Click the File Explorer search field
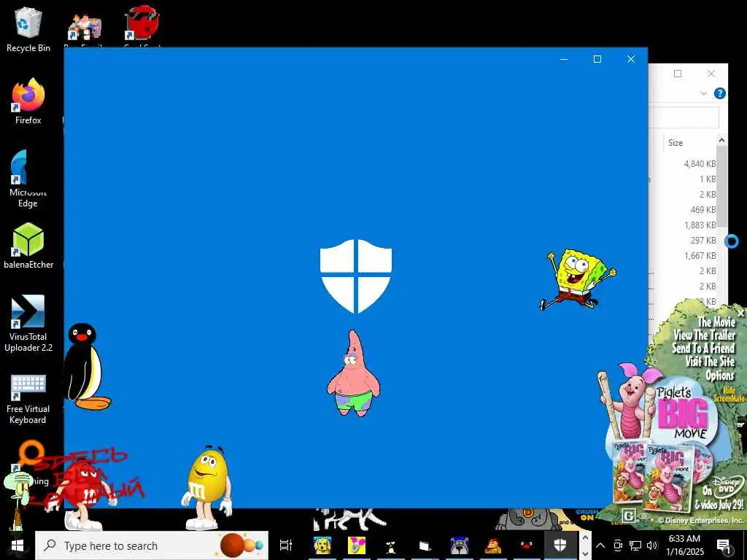This screenshot has height=560, width=747. pos(684,117)
